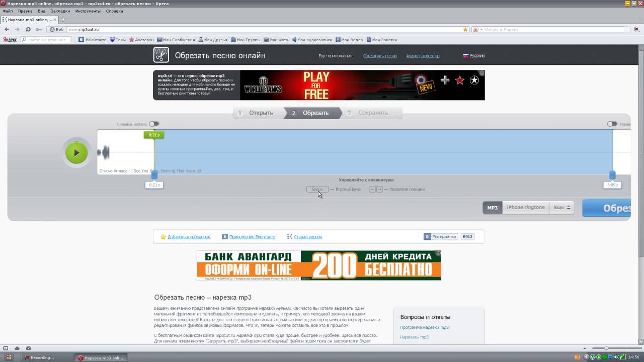Open the Файл menu
Viewport: 644px width, 362px height.
[x=8, y=11]
